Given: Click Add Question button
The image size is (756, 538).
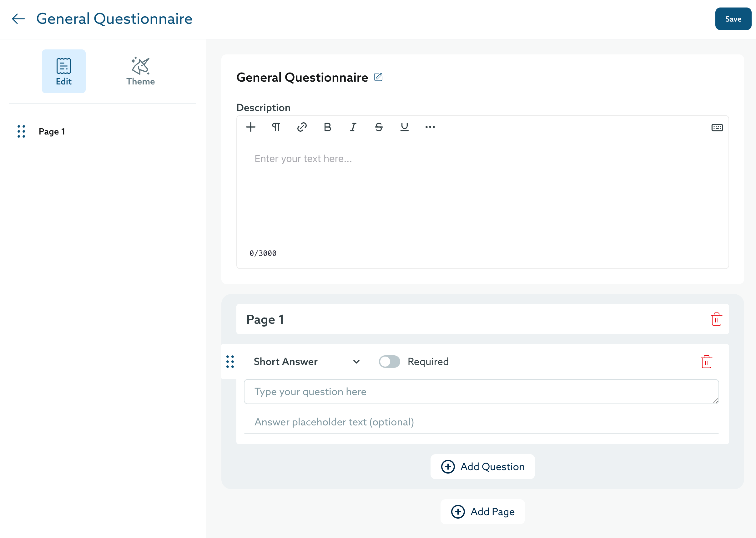Looking at the screenshot, I should click(482, 466).
